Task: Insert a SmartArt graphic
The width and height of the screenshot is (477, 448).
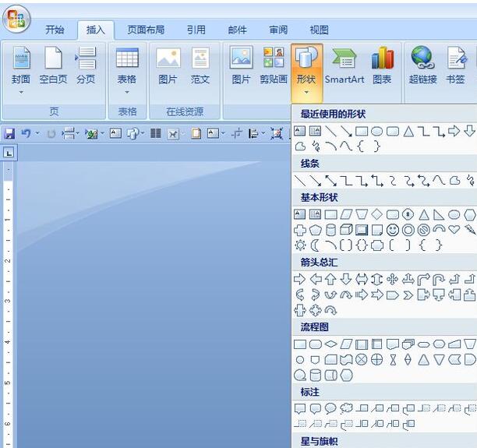Action: click(344, 66)
